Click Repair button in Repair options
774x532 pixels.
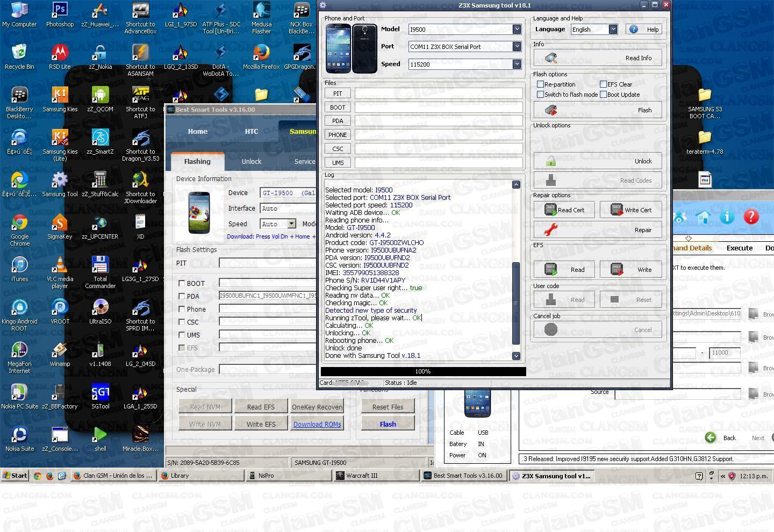[598, 230]
